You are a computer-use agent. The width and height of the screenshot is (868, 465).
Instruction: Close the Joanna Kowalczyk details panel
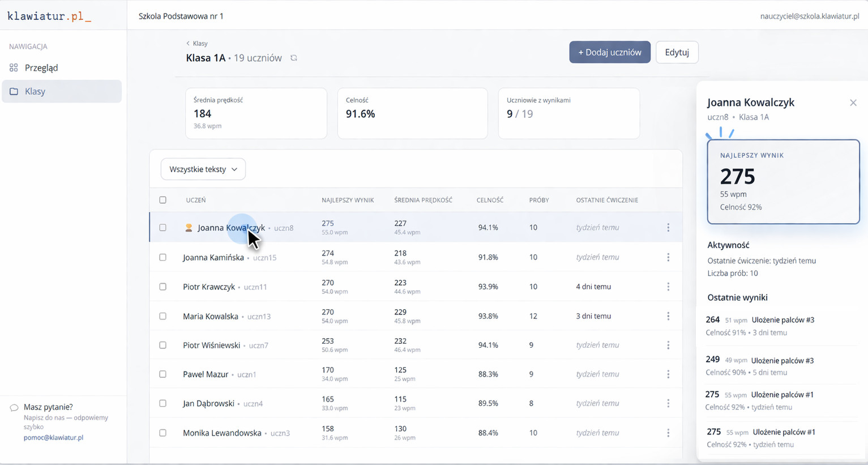pos(853,103)
